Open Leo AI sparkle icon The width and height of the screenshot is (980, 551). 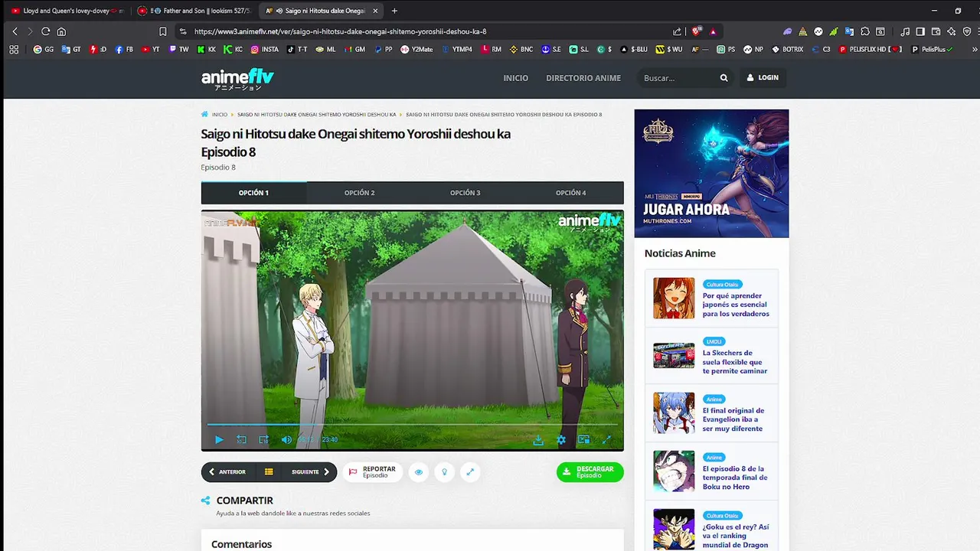click(951, 31)
